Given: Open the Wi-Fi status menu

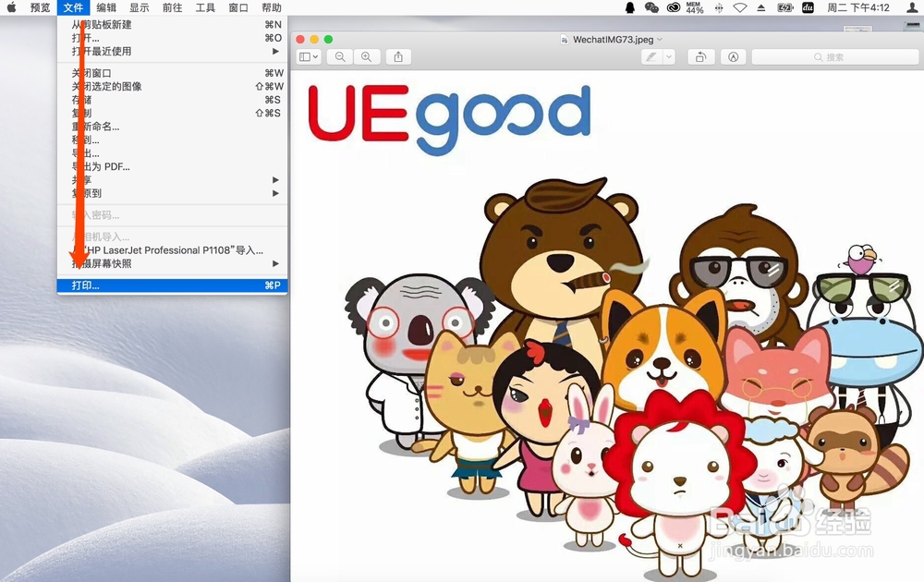Looking at the screenshot, I should 740,7.
